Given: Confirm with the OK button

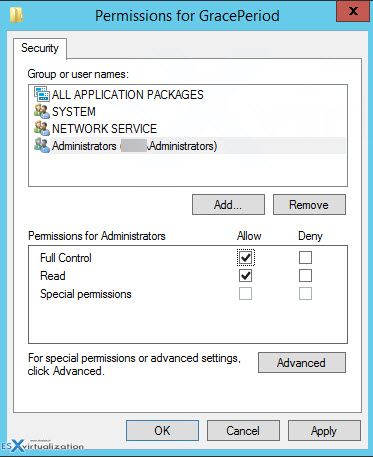Looking at the screenshot, I should pyautogui.click(x=162, y=431).
